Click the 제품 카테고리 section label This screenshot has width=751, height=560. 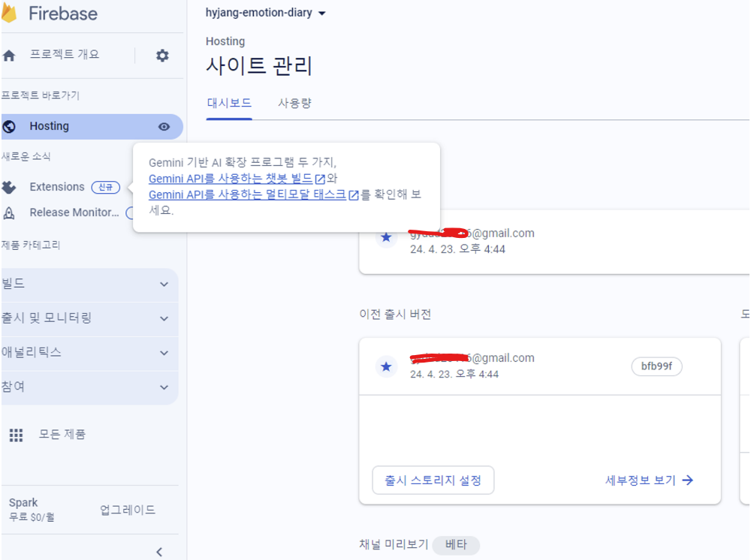(31, 245)
